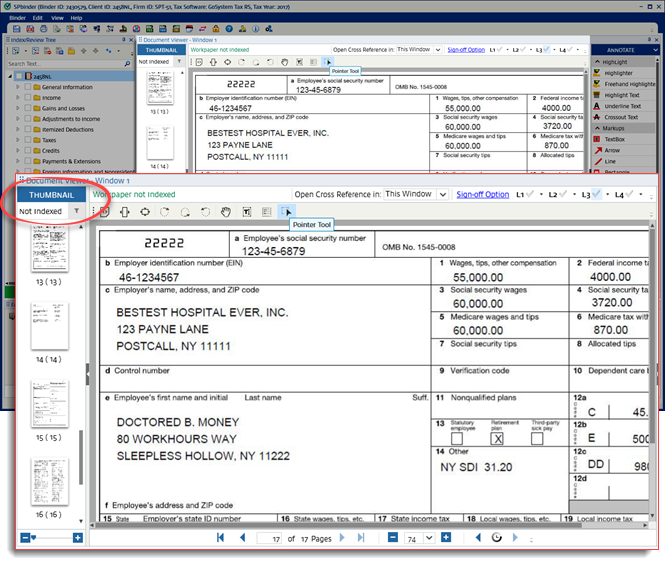
Task: Go to the first page
Action: point(219,538)
